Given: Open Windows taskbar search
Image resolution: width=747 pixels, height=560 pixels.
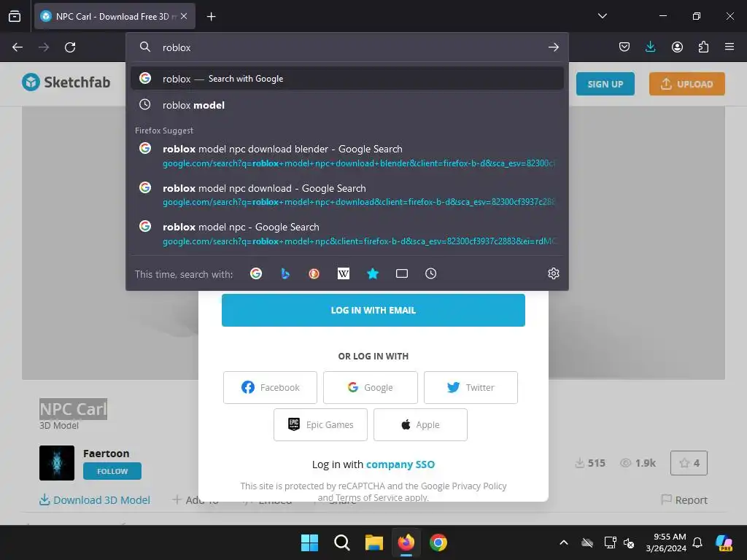Looking at the screenshot, I should 341,542.
